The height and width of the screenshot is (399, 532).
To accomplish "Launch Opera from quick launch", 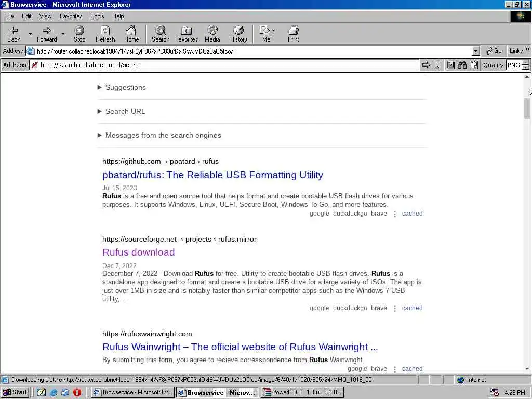I will pyautogui.click(x=77, y=393).
